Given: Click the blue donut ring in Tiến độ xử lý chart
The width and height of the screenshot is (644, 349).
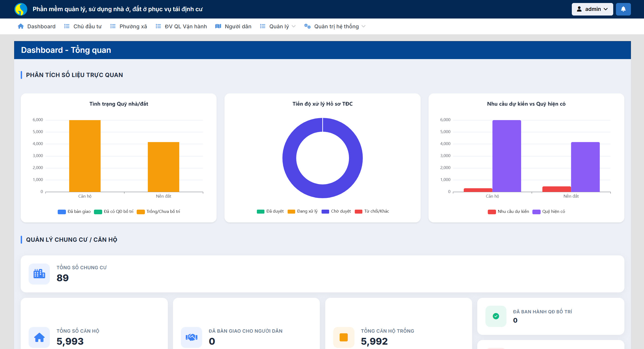Looking at the screenshot, I should pyautogui.click(x=289, y=158).
